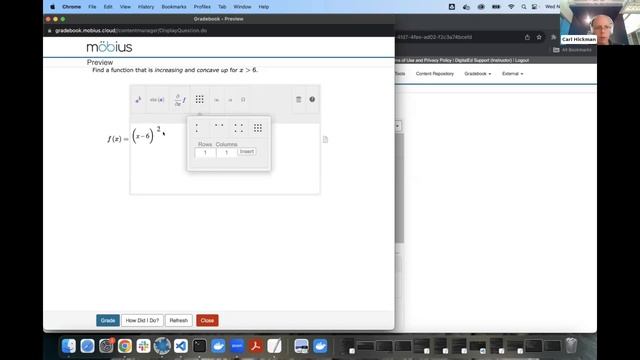The height and width of the screenshot is (360, 640).
Task: Open the Profiles menu
Action: click(x=202, y=7)
